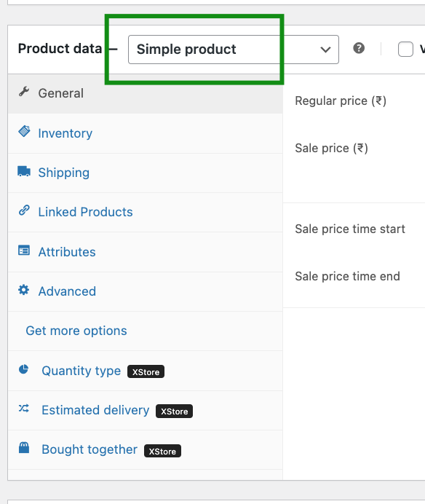Screen dimensions: 425x504
Task: Click the Get more options link
Action: coord(76,331)
